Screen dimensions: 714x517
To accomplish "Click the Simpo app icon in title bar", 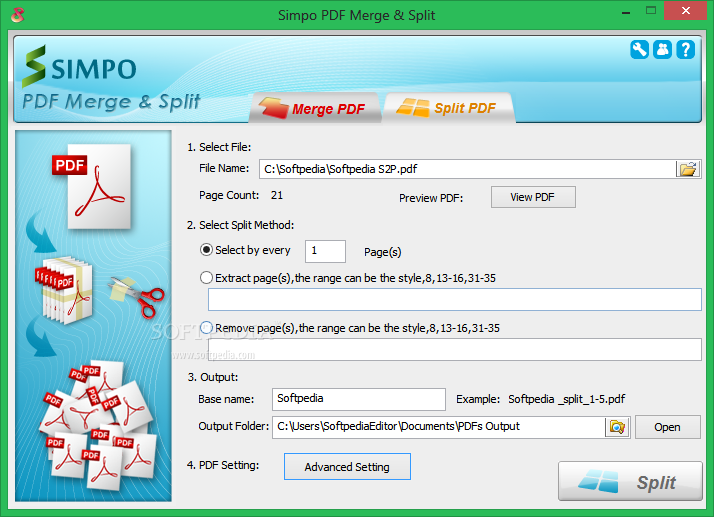I will (18, 15).
